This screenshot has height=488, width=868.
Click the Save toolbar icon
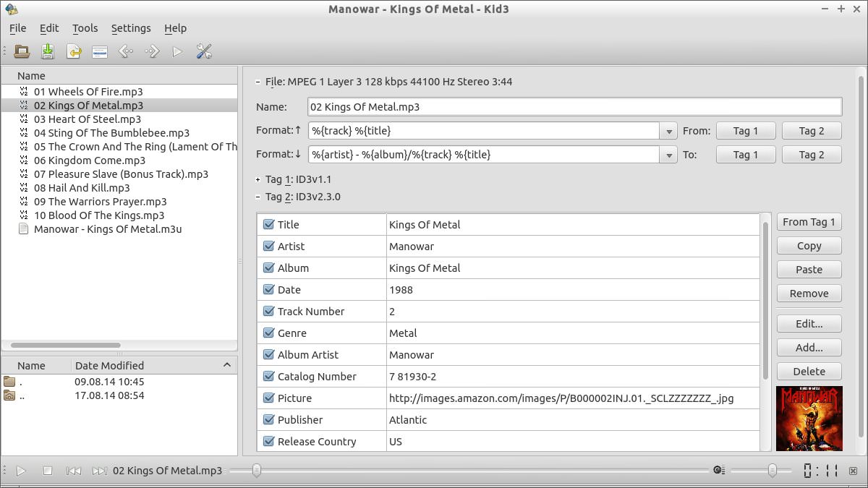(47, 51)
